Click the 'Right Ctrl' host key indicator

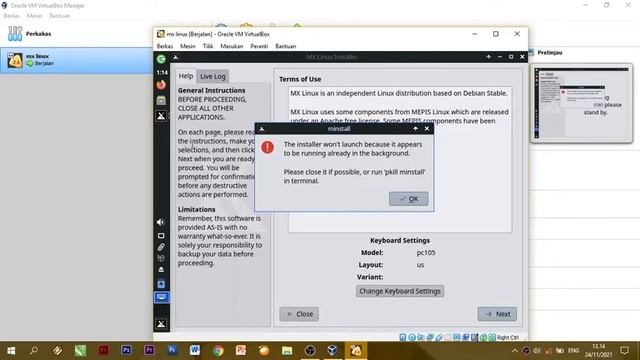(x=508, y=338)
